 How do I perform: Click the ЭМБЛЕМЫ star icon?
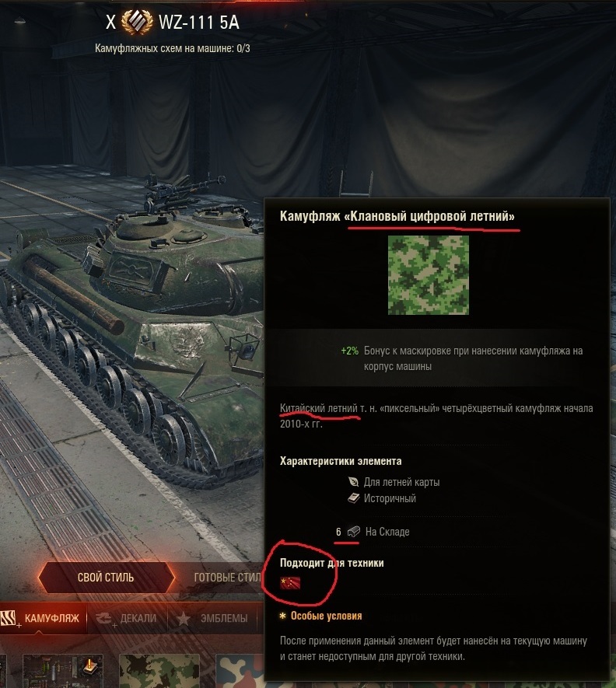[183, 618]
